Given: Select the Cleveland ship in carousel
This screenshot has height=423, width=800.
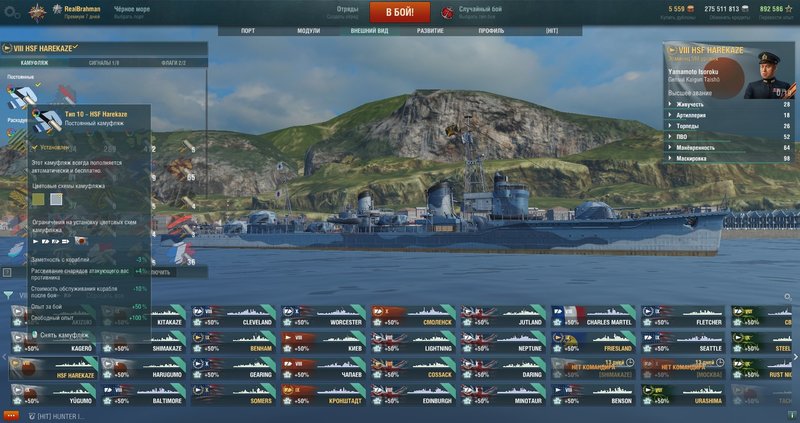Looking at the screenshot, I should pos(233,316).
